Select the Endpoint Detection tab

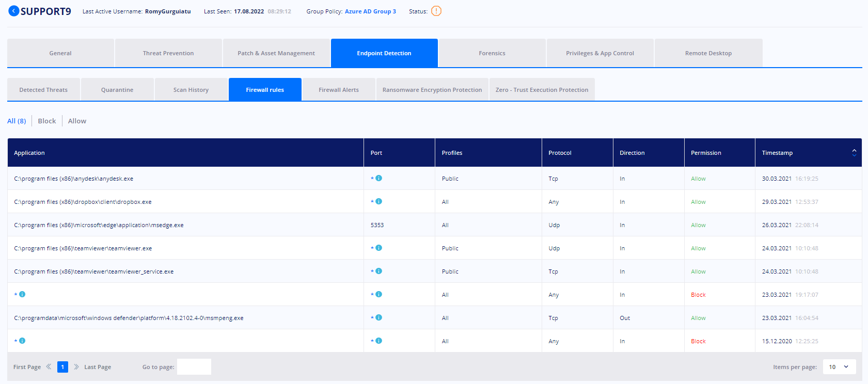384,53
